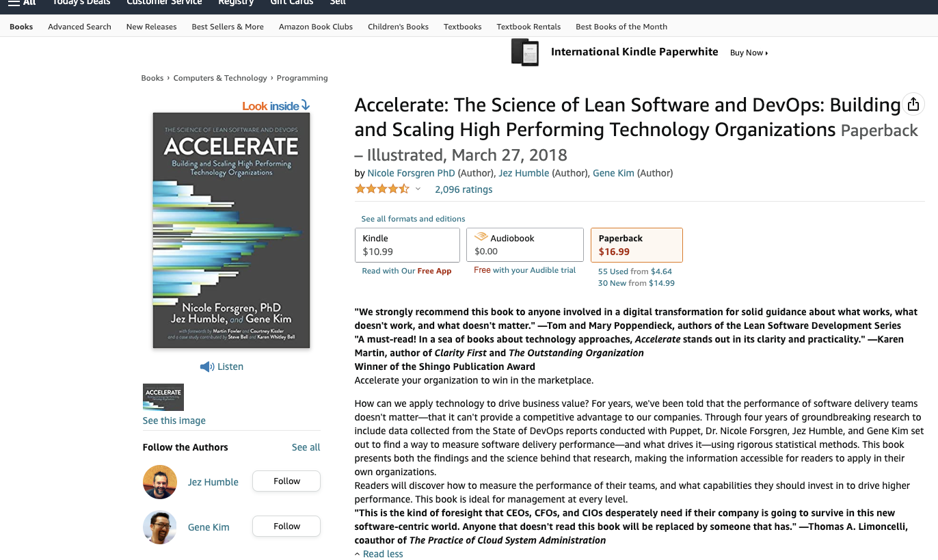Click the Look inside arrow badge
This screenshot has height=560, width=938.
click(276, 106)
